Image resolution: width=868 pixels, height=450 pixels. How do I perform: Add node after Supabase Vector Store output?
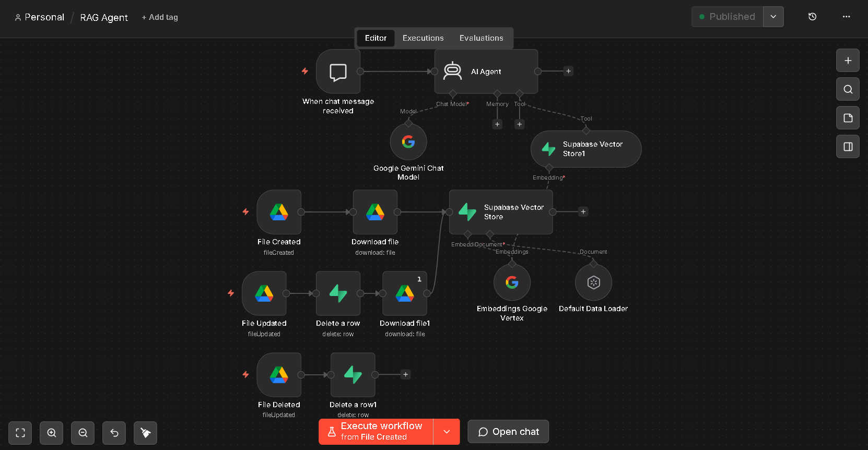(583, 211)
